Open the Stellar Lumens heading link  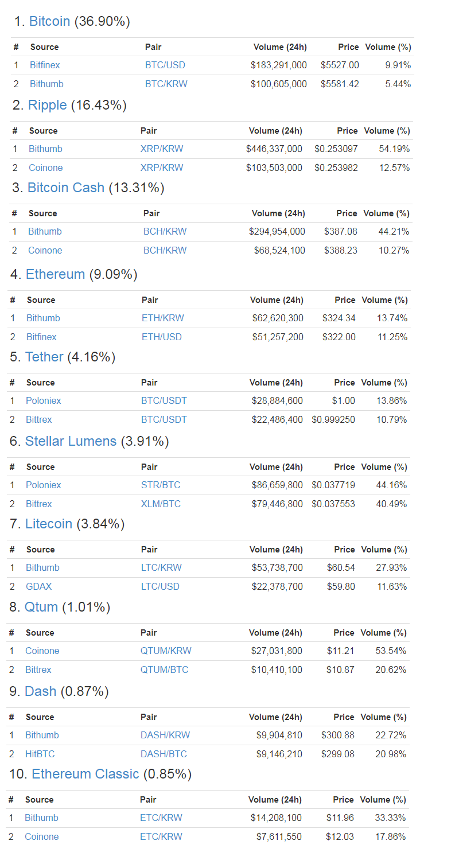click(x=71, y=442)
